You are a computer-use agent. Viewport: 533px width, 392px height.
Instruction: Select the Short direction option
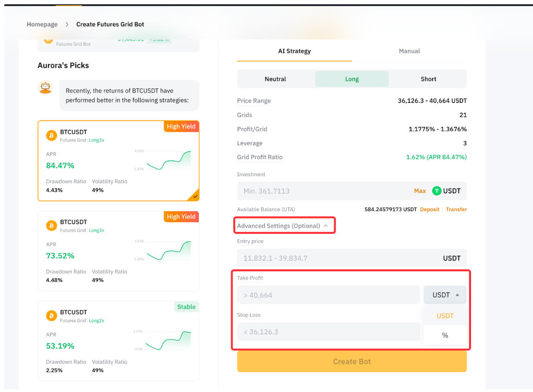tap(428, 79)
